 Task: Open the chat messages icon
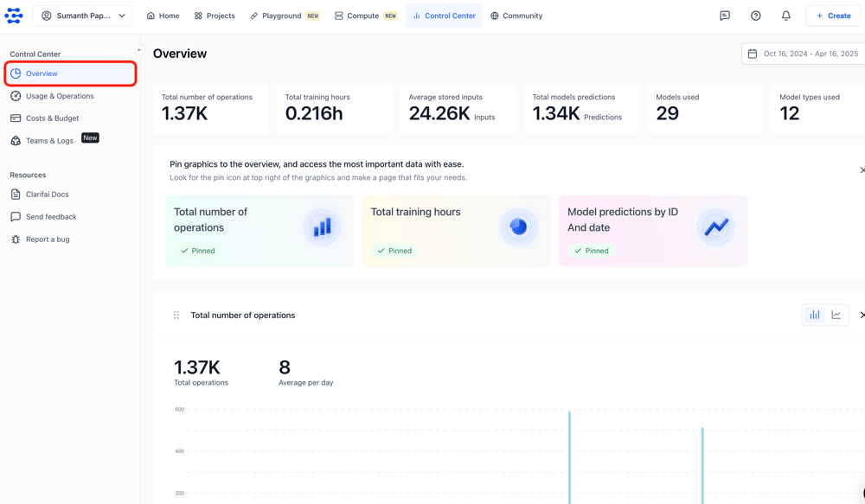point(725,16)
